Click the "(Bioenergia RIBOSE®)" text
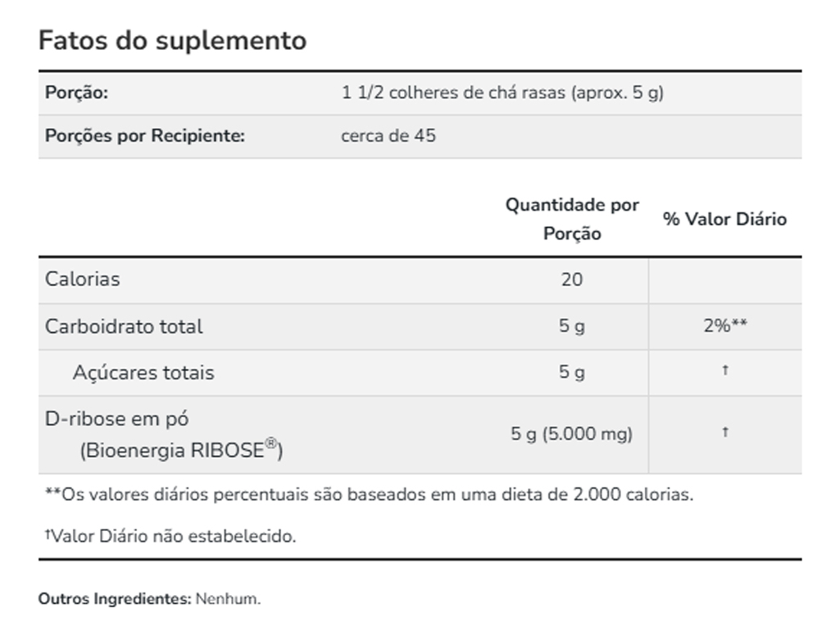840x636 pixels. (180, 450)
